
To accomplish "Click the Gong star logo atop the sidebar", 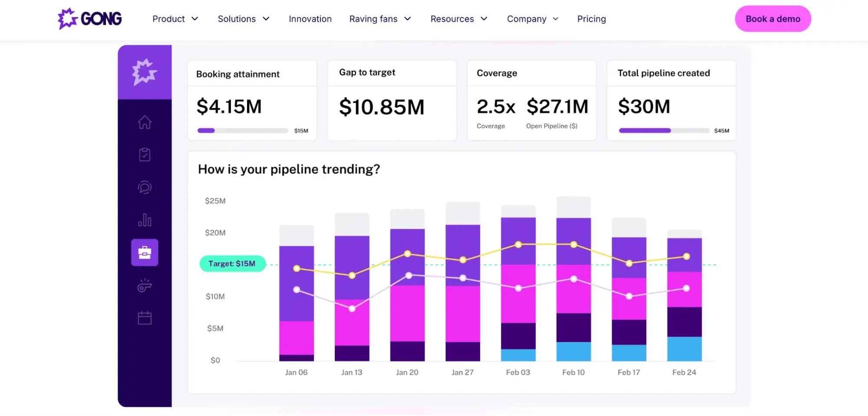I will tap(145, 72).
